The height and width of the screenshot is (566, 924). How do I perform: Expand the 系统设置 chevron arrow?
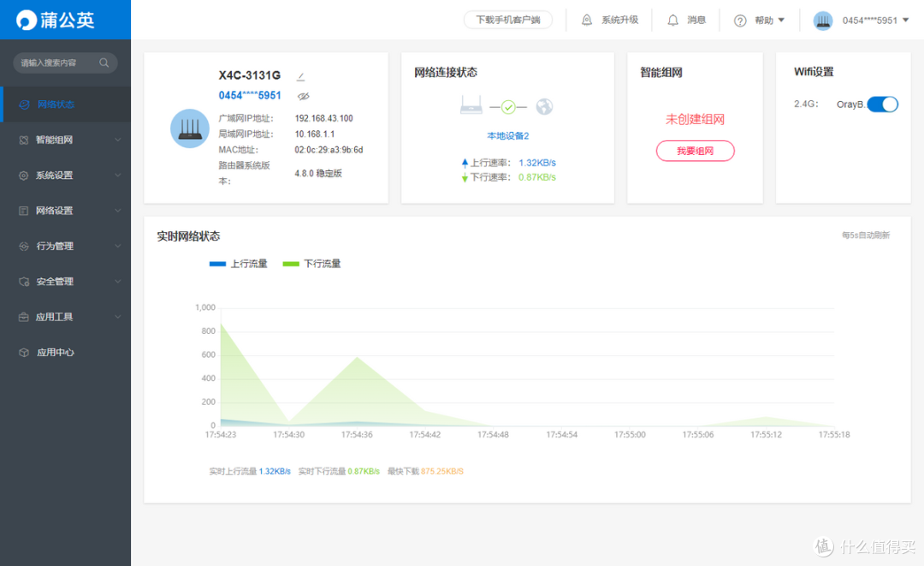pos(118,175)
